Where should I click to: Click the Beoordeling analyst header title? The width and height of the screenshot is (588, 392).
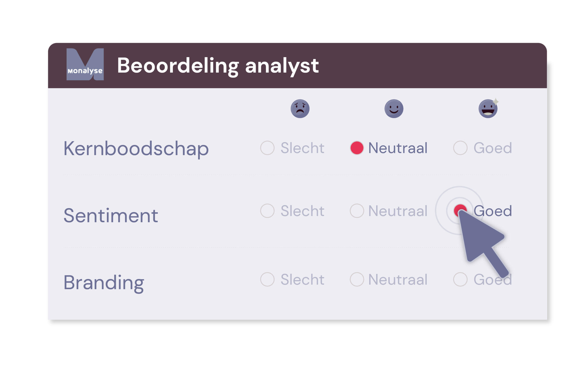point(218,65)
